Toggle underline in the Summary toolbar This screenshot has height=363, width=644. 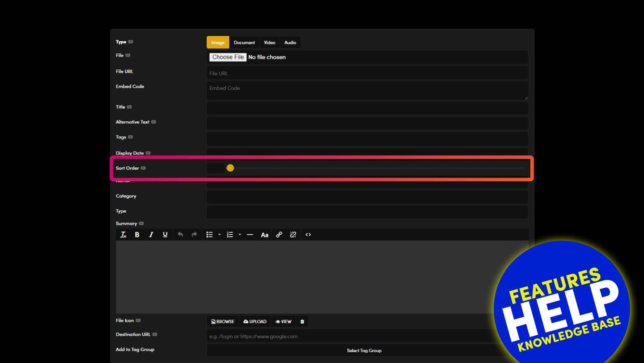(165, 235)
